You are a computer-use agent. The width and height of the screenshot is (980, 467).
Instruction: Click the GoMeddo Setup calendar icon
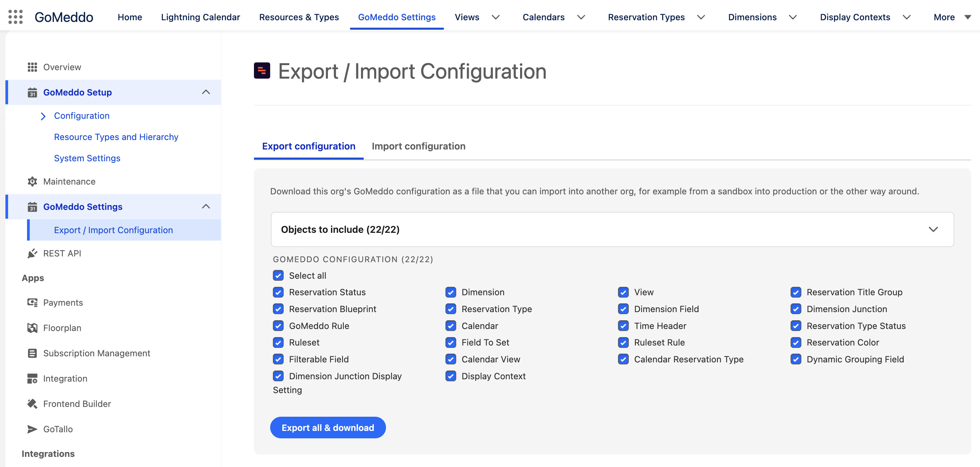point(32,92)
